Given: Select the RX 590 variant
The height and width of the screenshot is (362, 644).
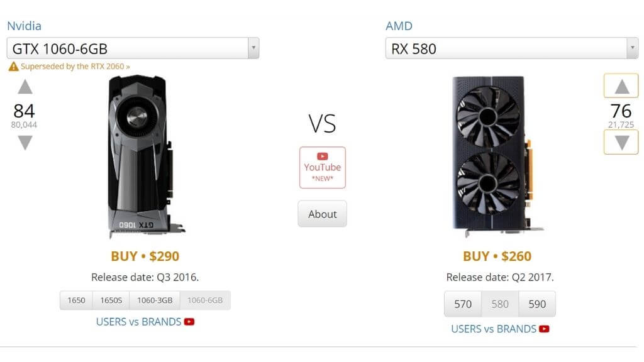Looking at the screenshot, I should pyautogui.click(x=537, y=304).
